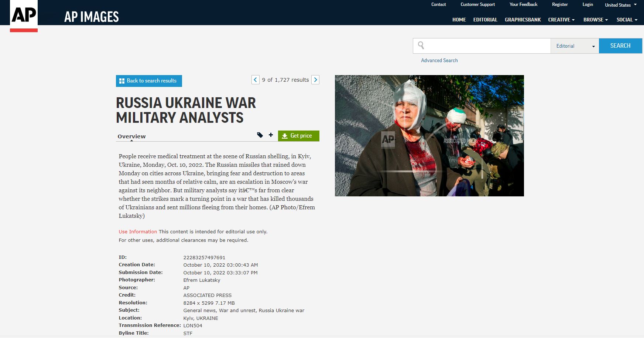Expand the CREATIVE menu dropdown

click(561, 20)
